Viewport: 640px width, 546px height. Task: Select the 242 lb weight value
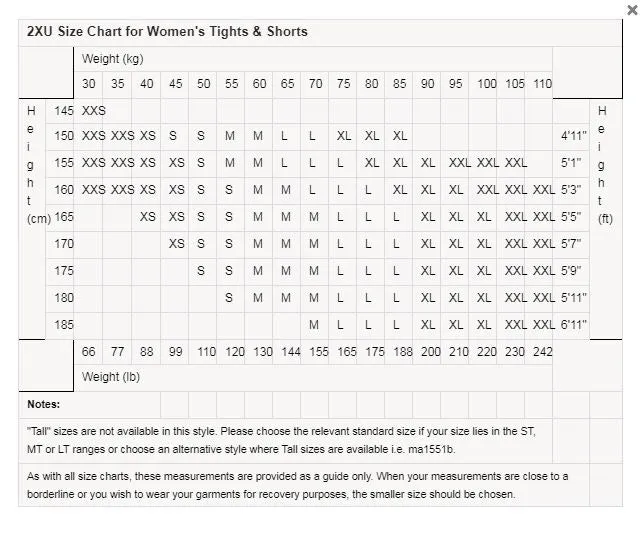pos(542,352)
